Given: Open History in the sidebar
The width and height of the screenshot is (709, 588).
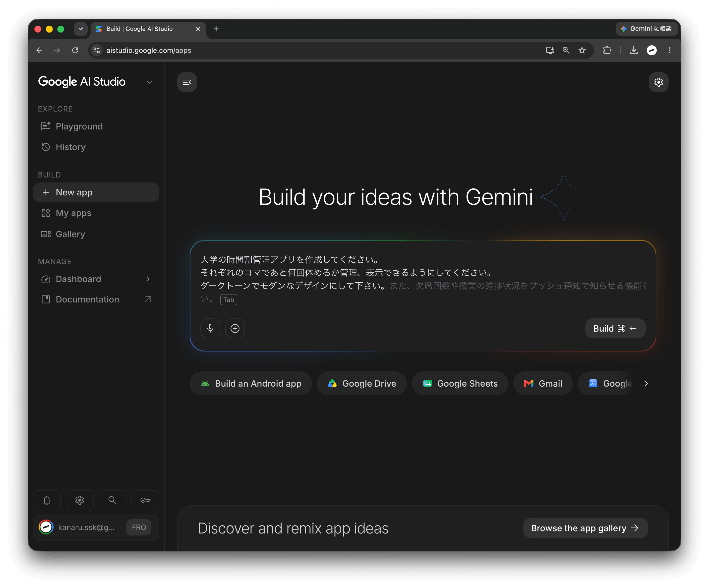Looking at the screenshot, I should point(96,147).
